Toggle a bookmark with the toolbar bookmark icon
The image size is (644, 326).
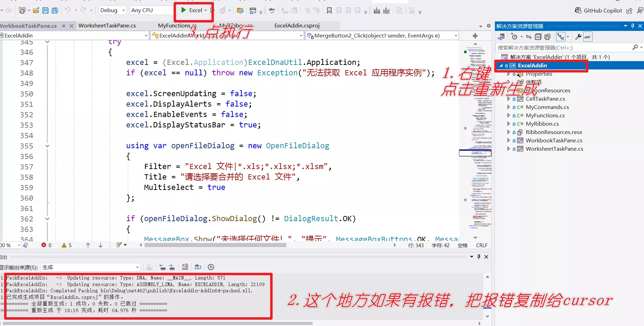point(329,11)
